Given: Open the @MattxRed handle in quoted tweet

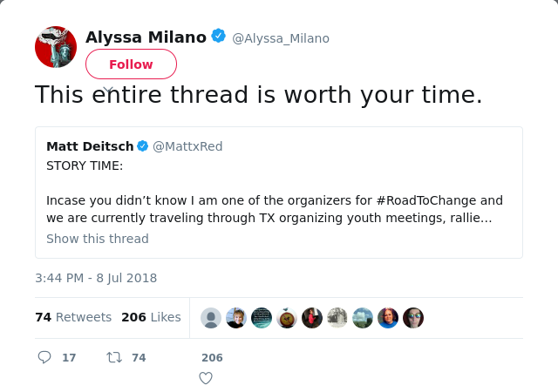Looking at the screenshot, I should [x=187, y=146].
